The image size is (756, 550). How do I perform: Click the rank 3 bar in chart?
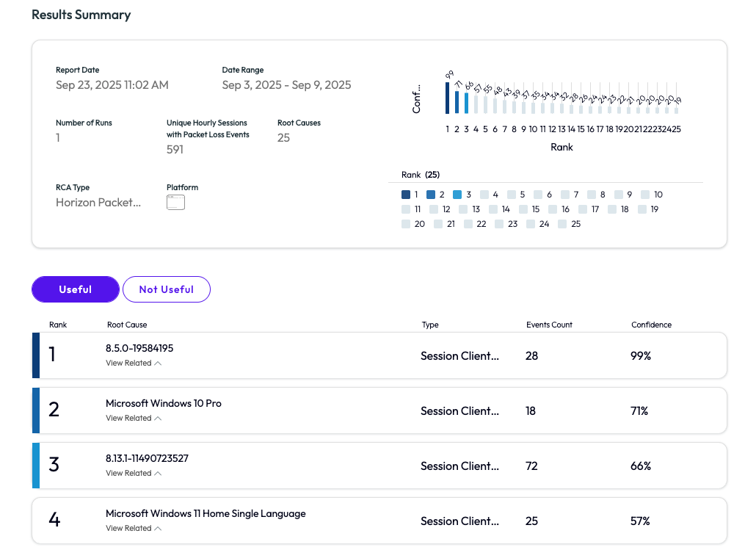tap(466, 103)
